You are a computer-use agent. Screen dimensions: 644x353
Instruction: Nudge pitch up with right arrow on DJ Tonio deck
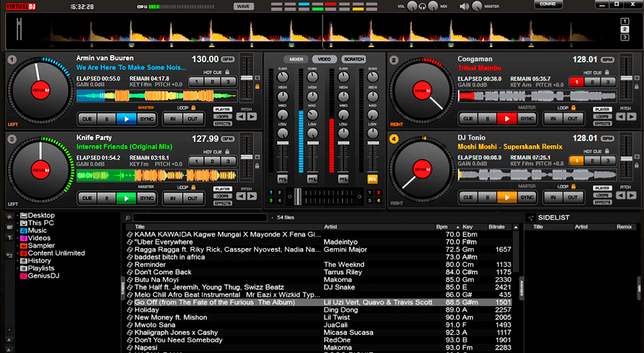pos(632,195)
